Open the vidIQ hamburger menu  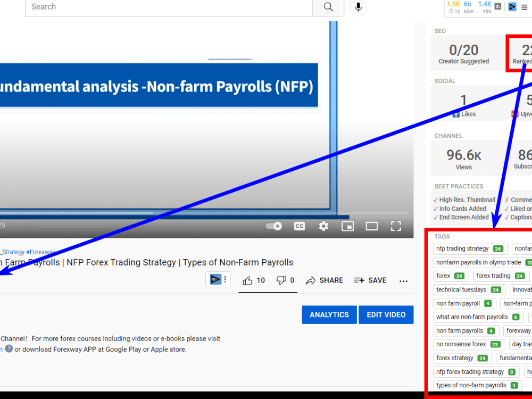tap(525, 7)
